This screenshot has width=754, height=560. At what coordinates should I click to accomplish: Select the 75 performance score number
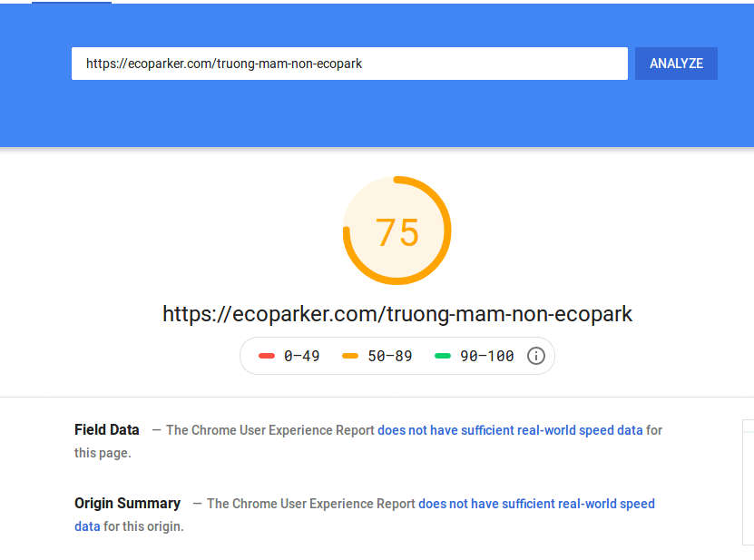click(397, 232)
